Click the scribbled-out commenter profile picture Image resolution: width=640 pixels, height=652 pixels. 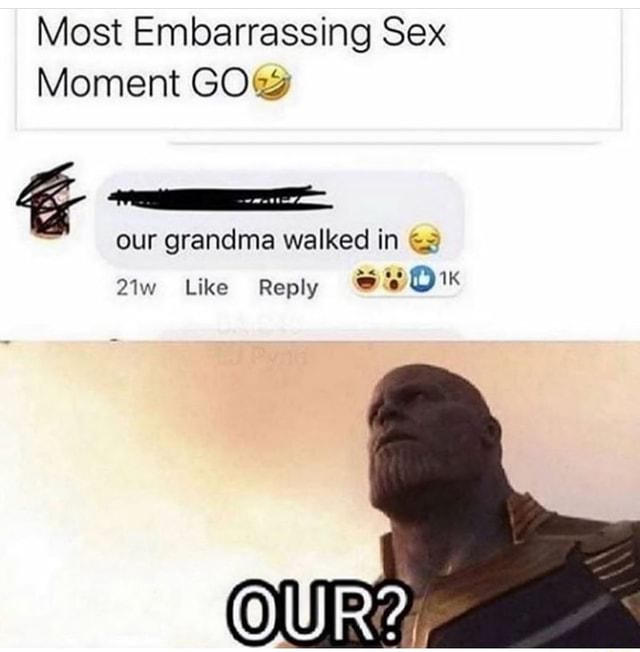coord(51,203)
